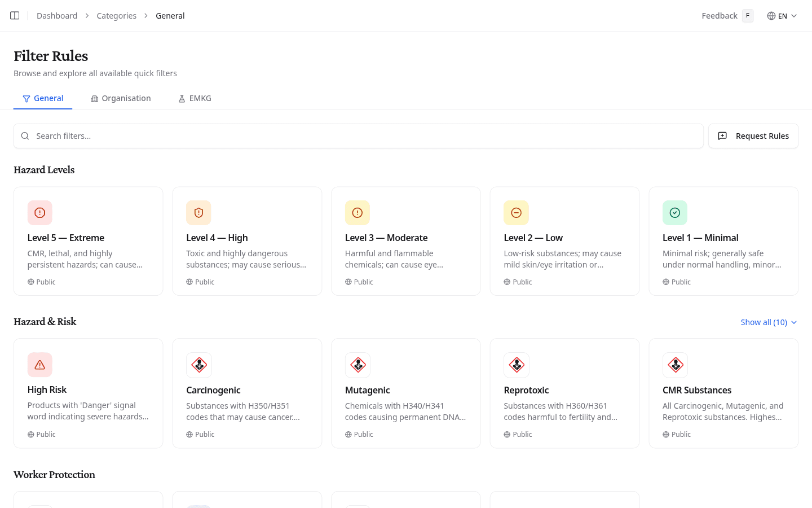
Task: Click the Level 5 Extreme hazard icon
Action: point(40,213)
